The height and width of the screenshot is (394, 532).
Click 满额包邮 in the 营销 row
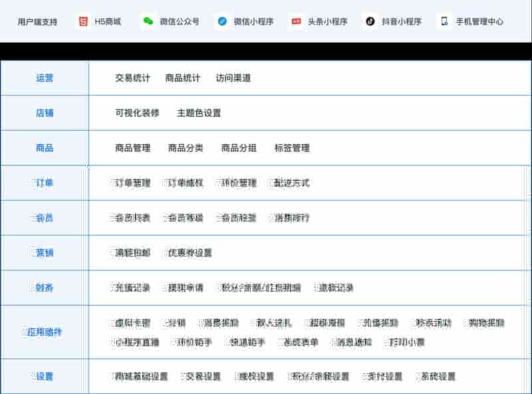132,253
